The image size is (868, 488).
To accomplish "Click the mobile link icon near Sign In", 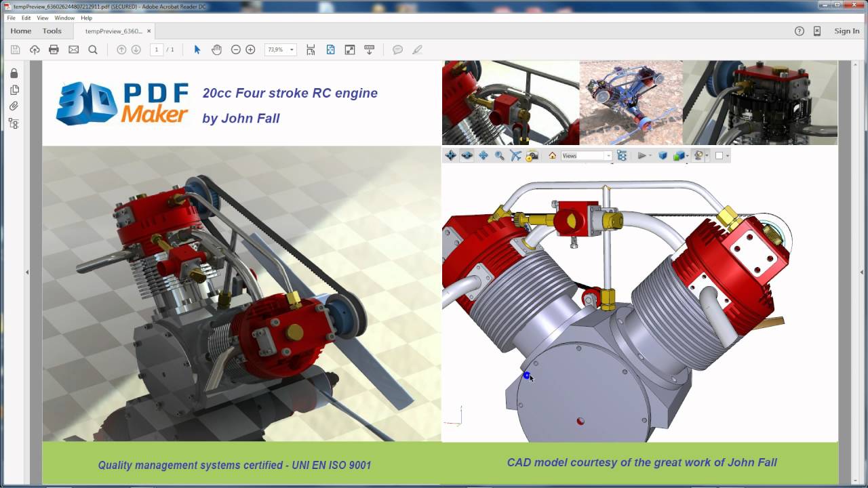I will click(x=817, y=30).
